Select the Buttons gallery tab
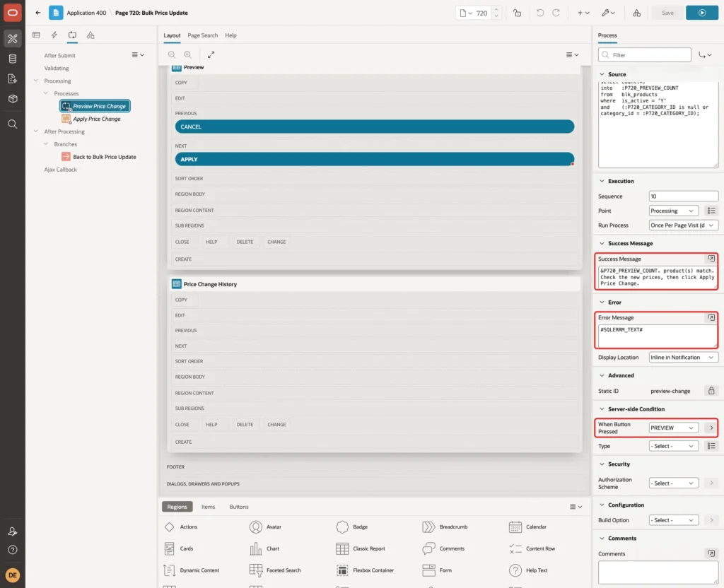724x588 pixels. click(x=239, y=507)
